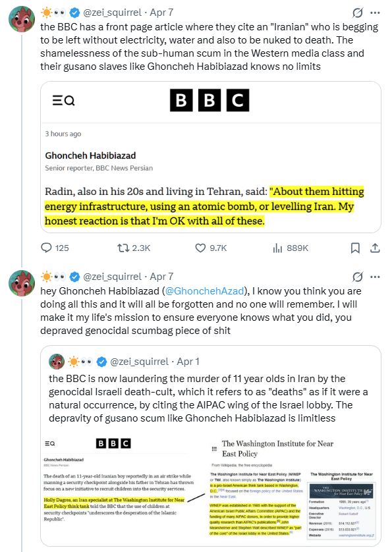Open the more options menu on second tweet

(x=375, y=277)
